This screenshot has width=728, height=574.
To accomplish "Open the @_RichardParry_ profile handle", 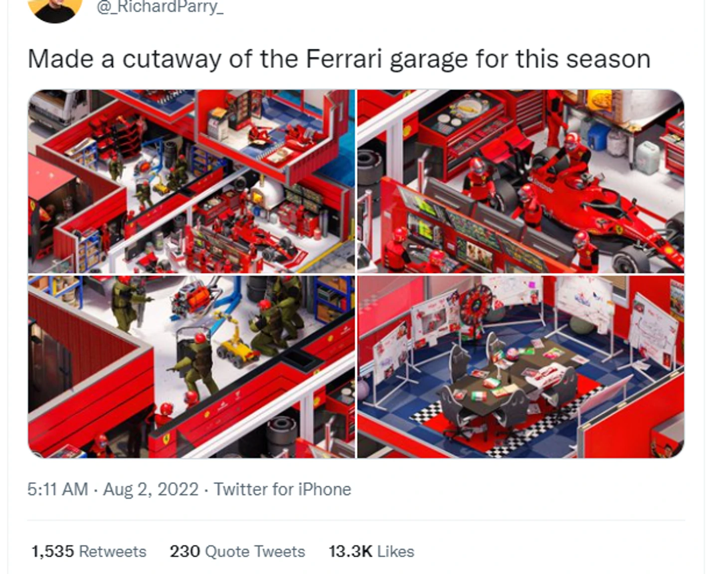I will [160, 7].
